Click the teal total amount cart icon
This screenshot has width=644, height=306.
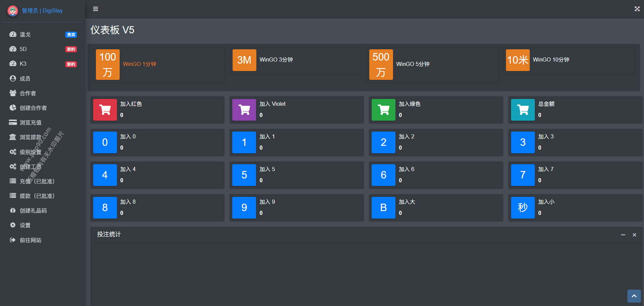point(523,110)
